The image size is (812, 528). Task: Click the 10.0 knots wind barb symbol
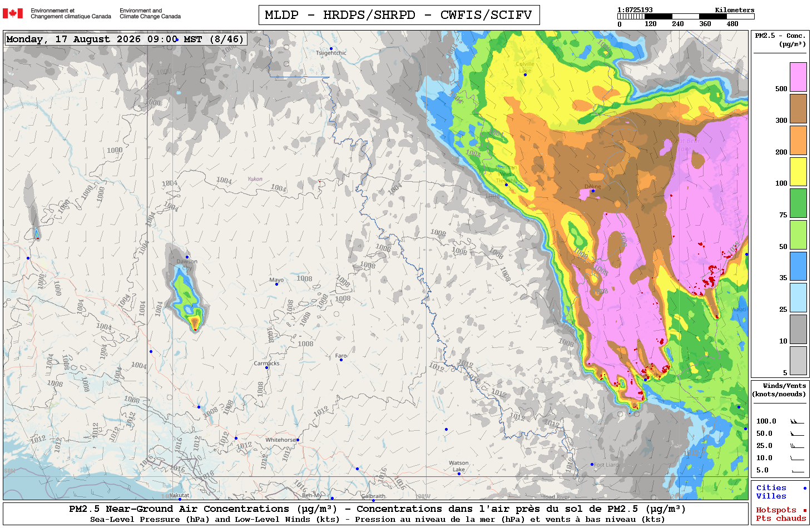coord(797,458)
